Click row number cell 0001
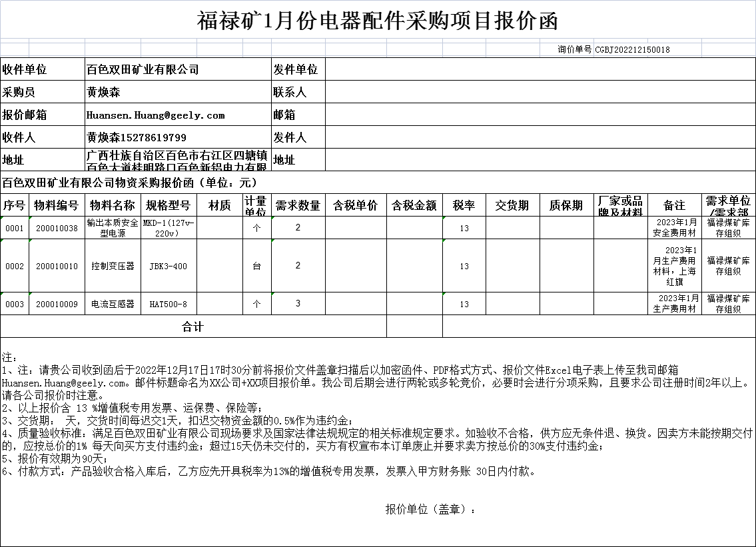This screenshot has height=547, width=756. (x=15, y=228)
